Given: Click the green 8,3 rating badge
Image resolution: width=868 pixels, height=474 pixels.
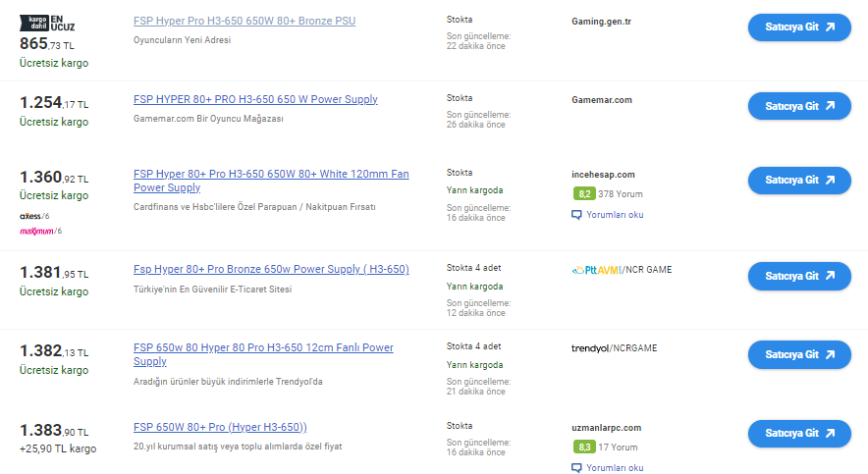Looking at the screenshot, I should click(x=583, y=448).
